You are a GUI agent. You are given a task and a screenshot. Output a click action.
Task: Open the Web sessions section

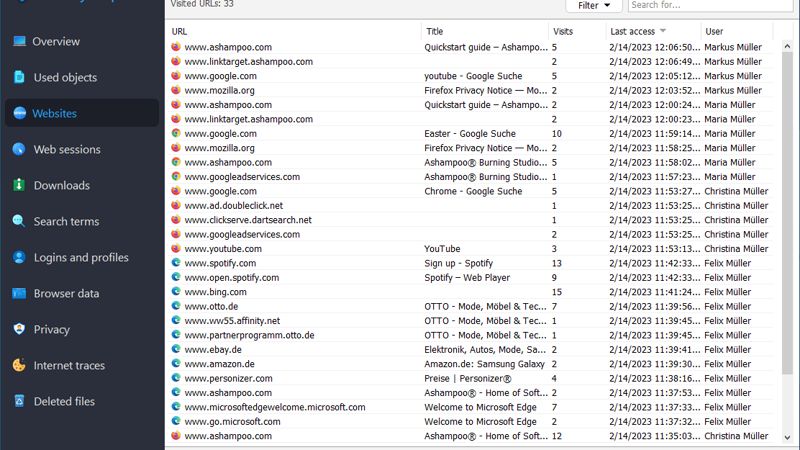(67, 149)
